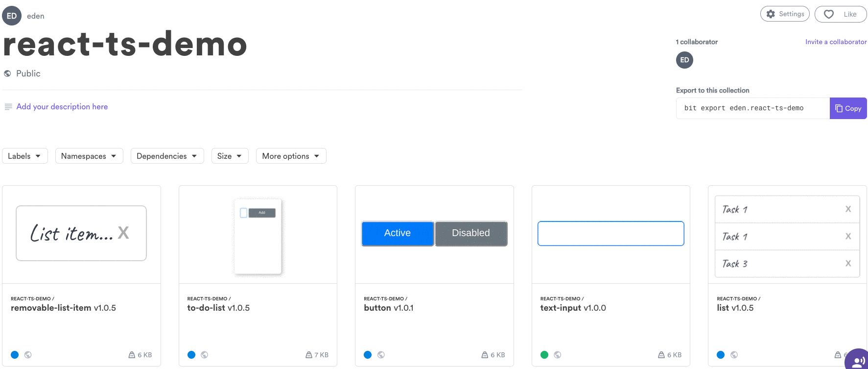
Task: Click the globe icon on text-input card
Action: [x=558, y=355]
